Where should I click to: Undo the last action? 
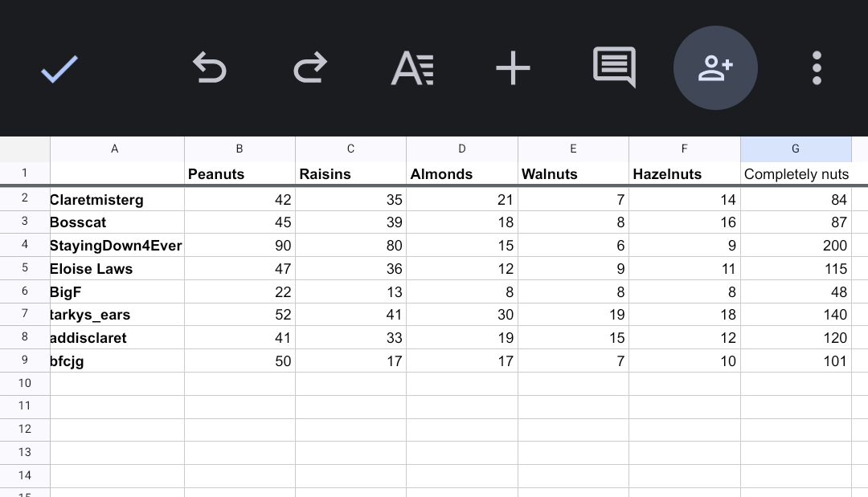(210, 68)
